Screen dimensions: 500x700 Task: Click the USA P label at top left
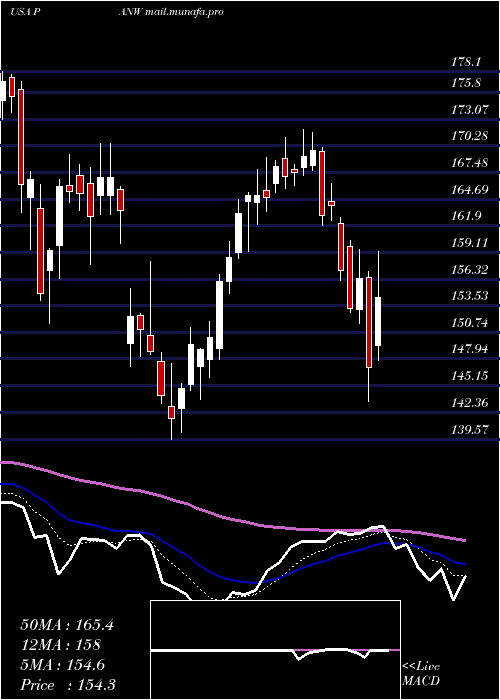coord(26,12)
